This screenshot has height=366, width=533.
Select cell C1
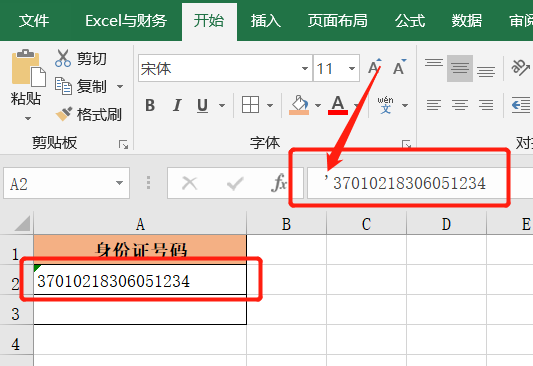pos(366,250)
